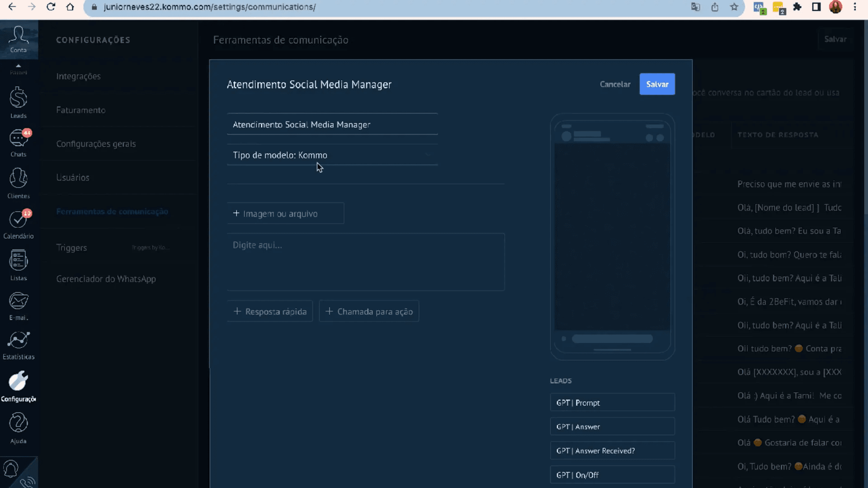Reload the page in the browser
This screenshot has height=488, width=868.
pyautogui.click(x=51, y=7)
